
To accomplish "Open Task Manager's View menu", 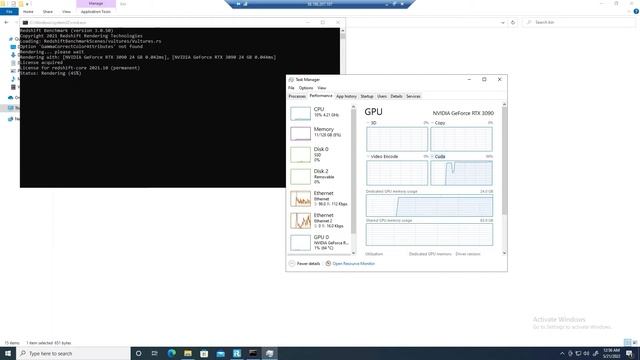I will point(322,88).
